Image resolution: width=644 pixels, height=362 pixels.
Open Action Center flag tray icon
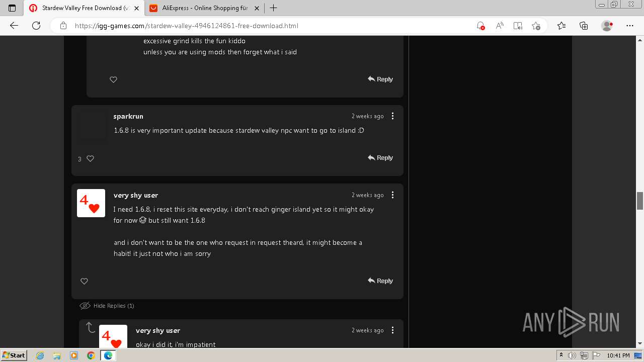(x=595, y=355)
